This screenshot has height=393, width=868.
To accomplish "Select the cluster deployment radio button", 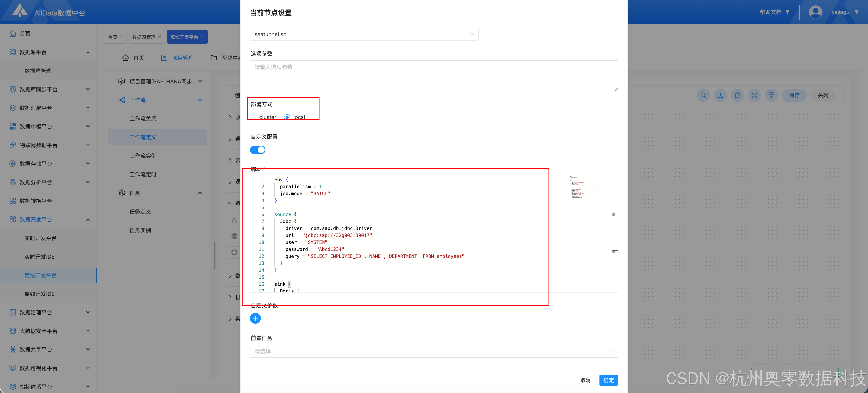I will 253,117.
